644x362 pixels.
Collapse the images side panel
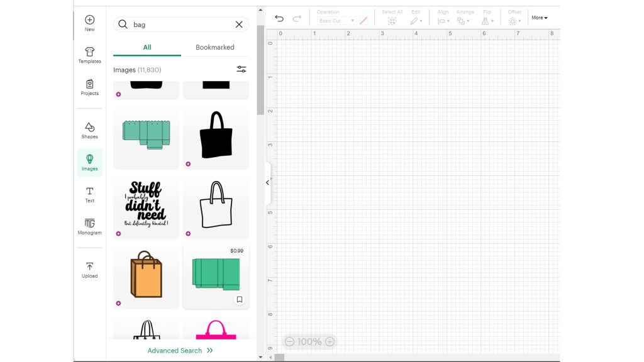pyautogui.click(x=267, y=183)
